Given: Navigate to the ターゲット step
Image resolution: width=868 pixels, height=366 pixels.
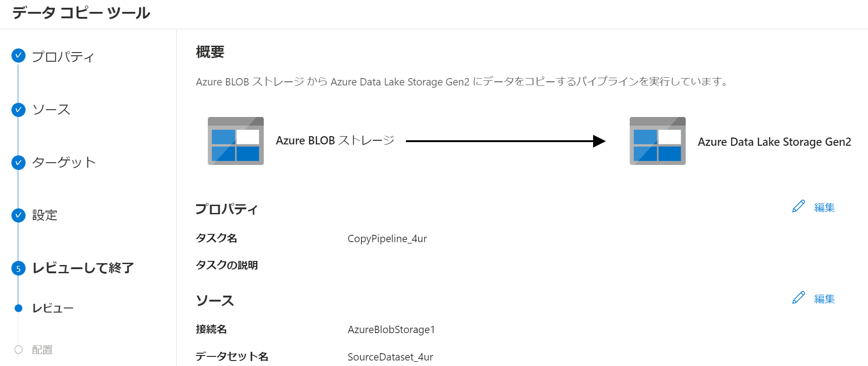Looking at the screenshot, I should click(64, 162).
